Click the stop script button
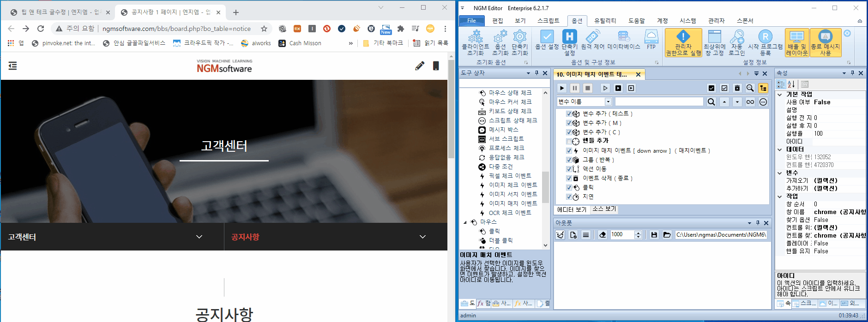 587,88
